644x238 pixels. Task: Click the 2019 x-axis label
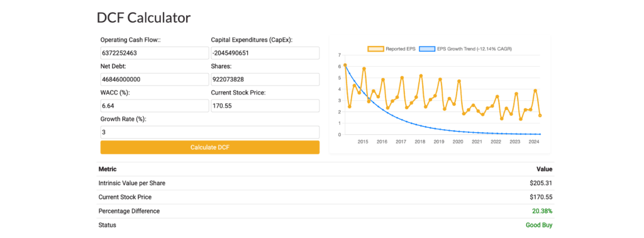(x=438, y=142)
